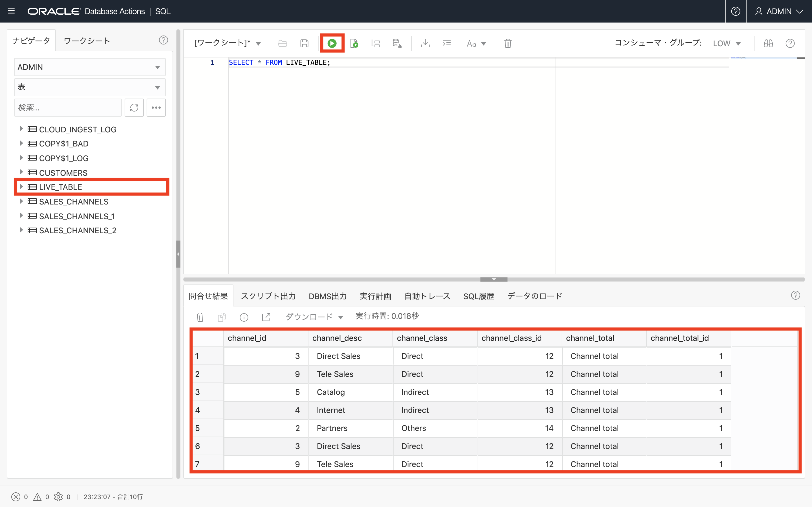The height and width of the screenshot is (507, 812).
Task: Click the green Run Statement button
Action: coord(332,43)
